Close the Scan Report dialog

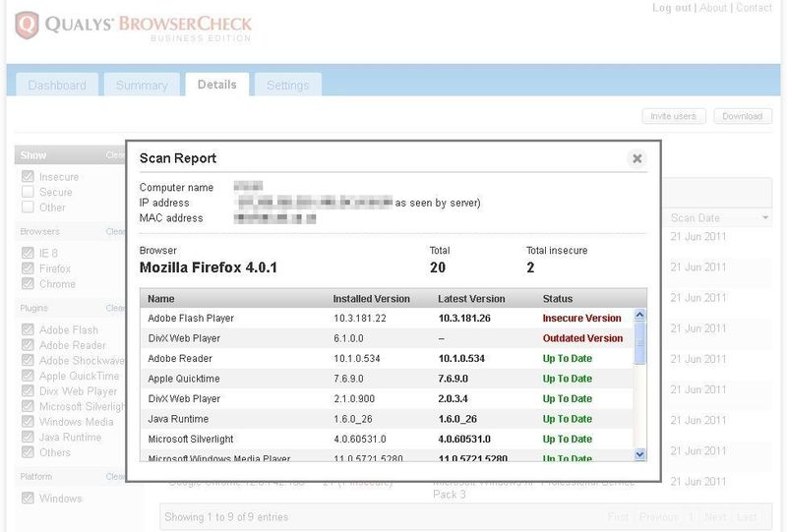pos(636,158)
